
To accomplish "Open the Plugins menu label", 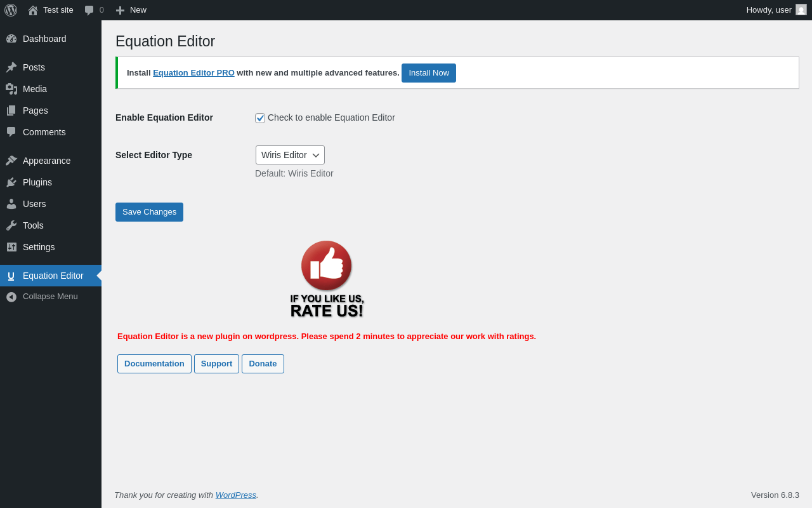I will coord(37,182).
